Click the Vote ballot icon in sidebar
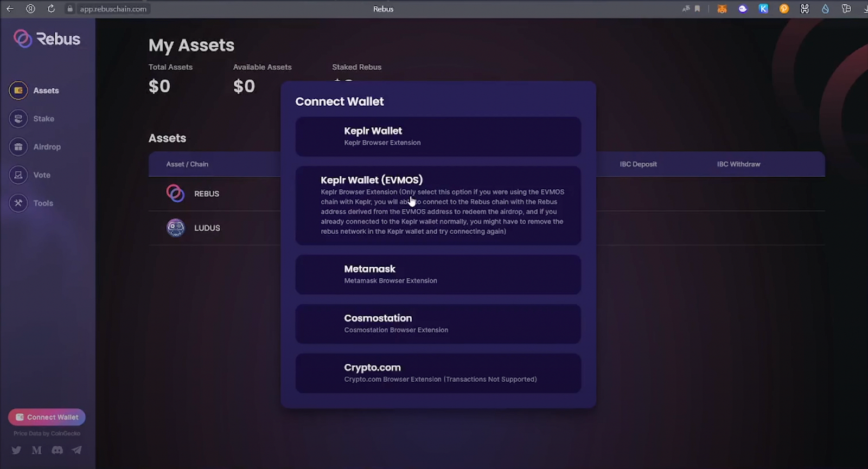 [18, 175]
